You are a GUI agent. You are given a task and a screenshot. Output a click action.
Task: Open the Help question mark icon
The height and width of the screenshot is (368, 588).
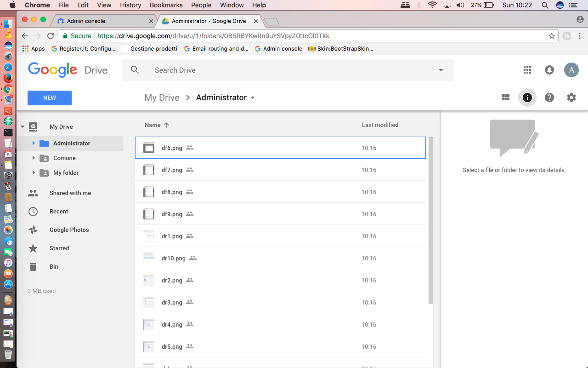coord(549,98)
